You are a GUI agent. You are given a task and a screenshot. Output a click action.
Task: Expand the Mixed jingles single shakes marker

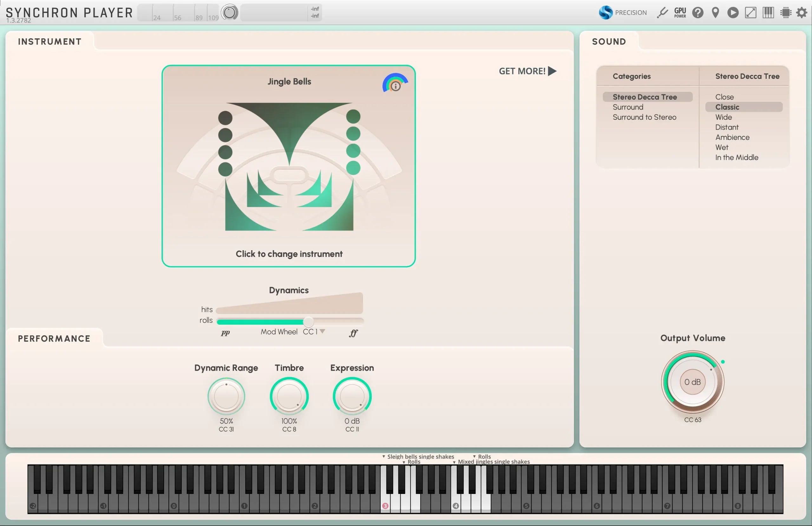pos(454,462)
